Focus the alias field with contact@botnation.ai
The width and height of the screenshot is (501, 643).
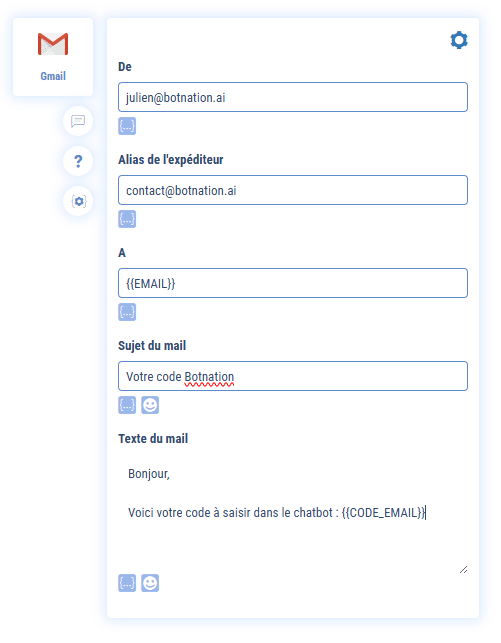tap(293, 190)
